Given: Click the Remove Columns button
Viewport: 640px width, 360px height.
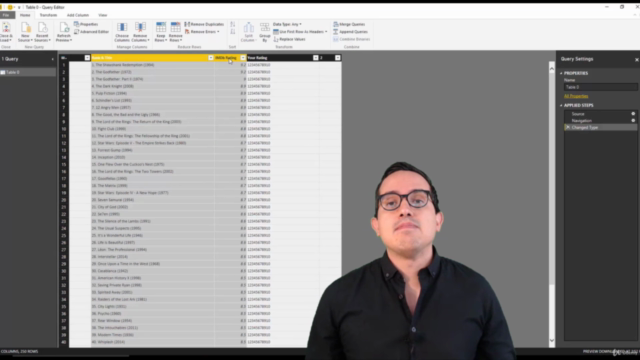Looking at the screenshot, I should click(x=140, y=32).
